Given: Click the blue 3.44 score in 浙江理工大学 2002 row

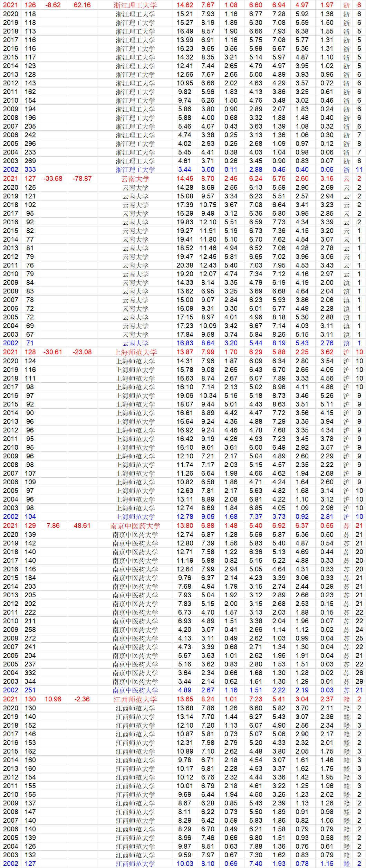Looking at the screenshot, I should point(185,170).
